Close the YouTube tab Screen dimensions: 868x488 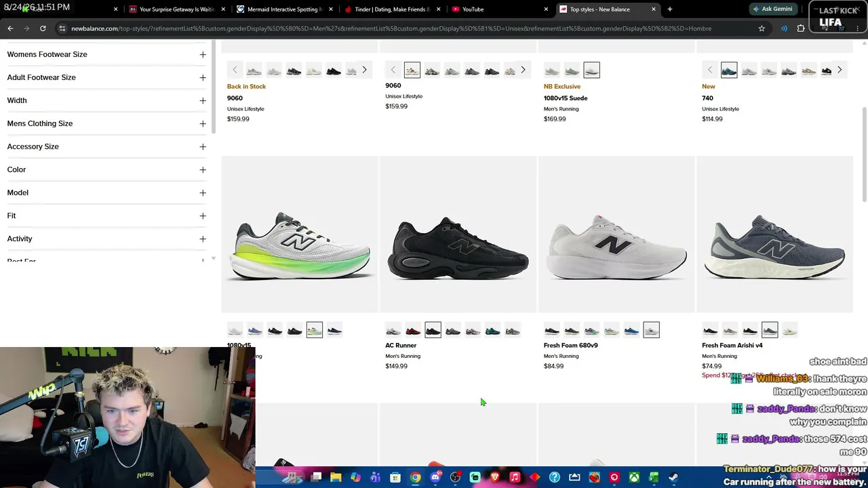[x=546, y=9]
